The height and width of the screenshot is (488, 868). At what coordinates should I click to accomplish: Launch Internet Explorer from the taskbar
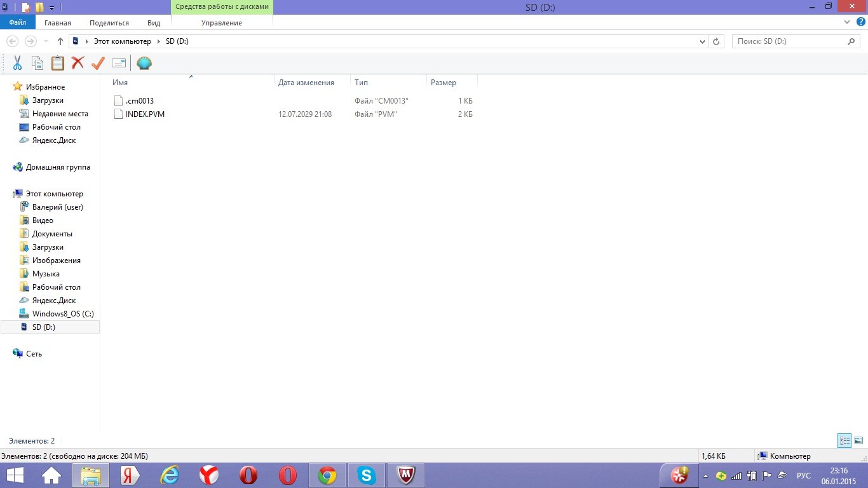(170, 475)
